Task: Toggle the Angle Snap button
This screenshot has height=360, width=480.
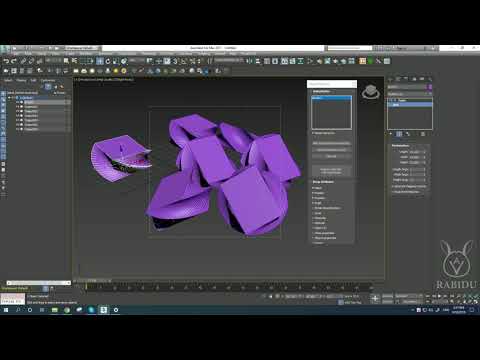Action: pyautogui.click(x=183, y=61)
